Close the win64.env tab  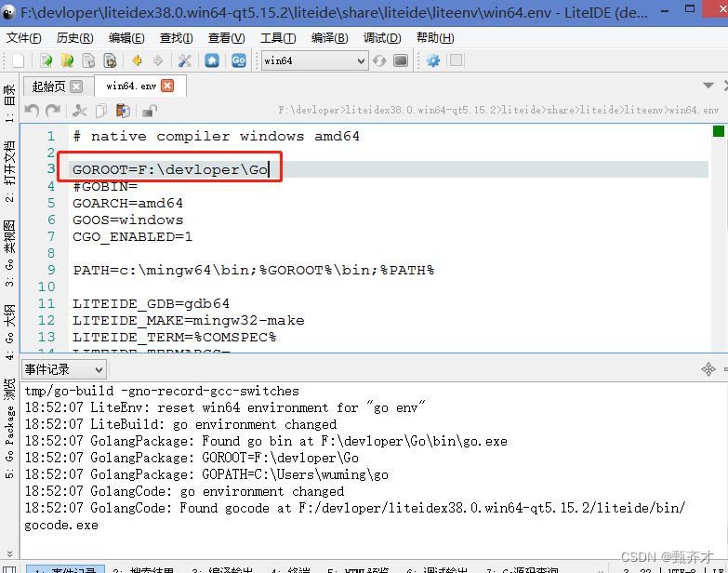pyautogui.click(x=167, y=86)
